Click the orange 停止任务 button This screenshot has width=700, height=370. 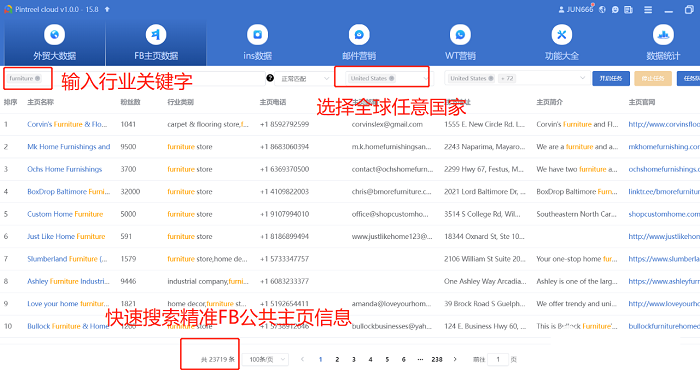(653, 78)
